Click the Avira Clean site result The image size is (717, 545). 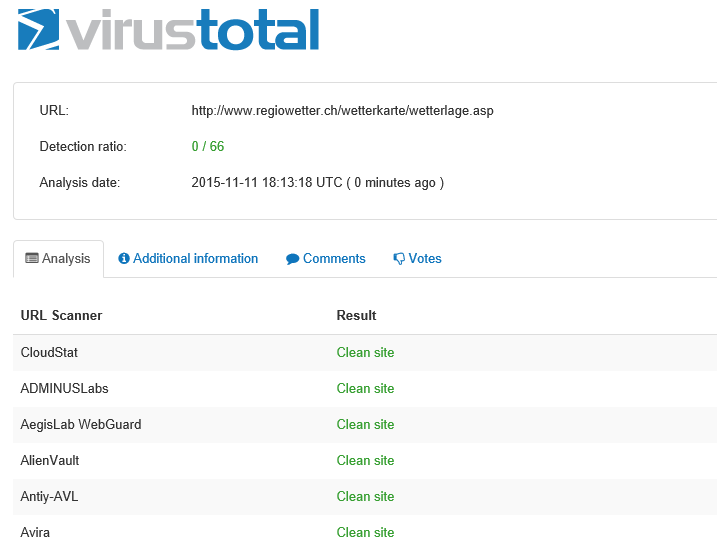click(365, 532)
